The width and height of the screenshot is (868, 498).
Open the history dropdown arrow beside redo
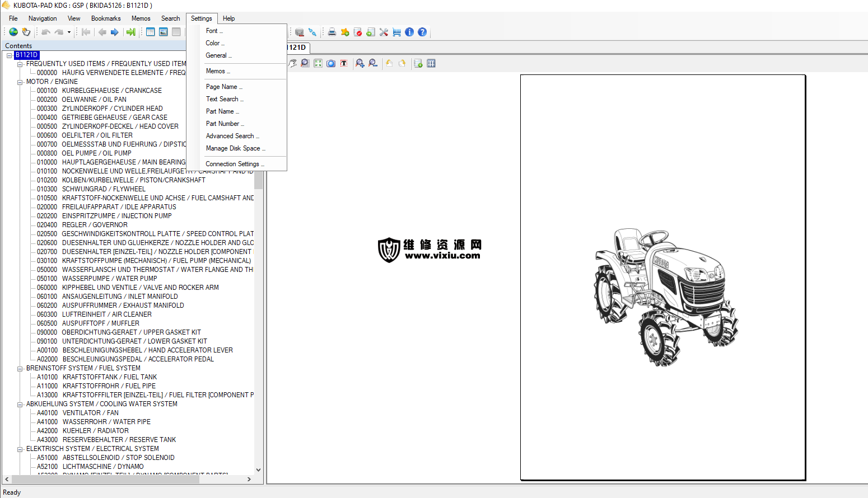coord(69,32)
